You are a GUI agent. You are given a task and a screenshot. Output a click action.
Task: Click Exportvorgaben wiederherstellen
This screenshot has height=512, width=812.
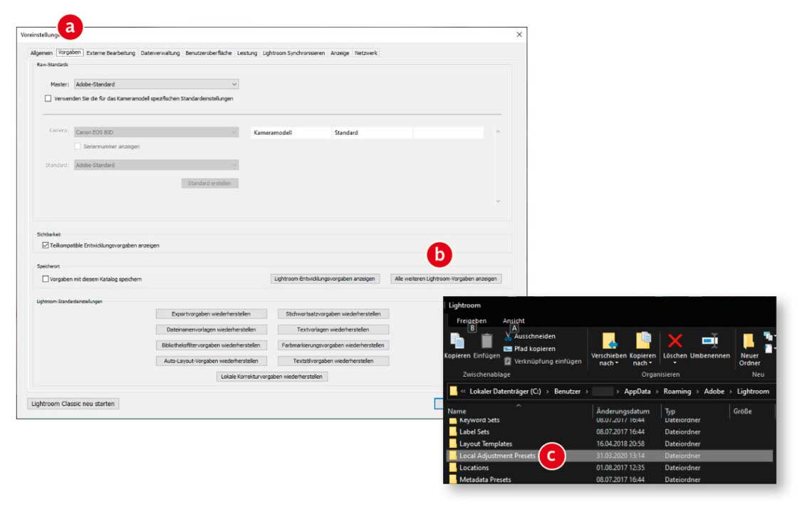point(212,314)
